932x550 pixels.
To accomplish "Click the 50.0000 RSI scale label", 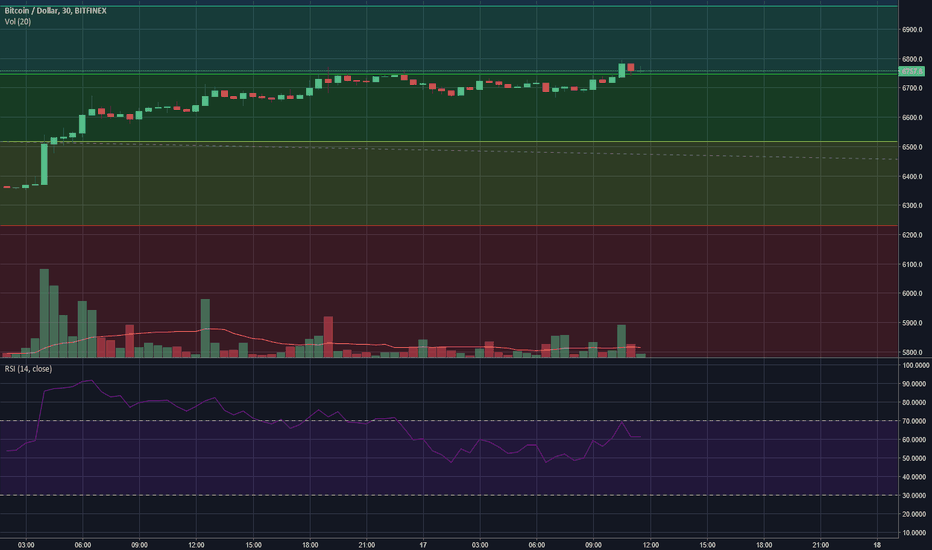I will click(915, 458).
